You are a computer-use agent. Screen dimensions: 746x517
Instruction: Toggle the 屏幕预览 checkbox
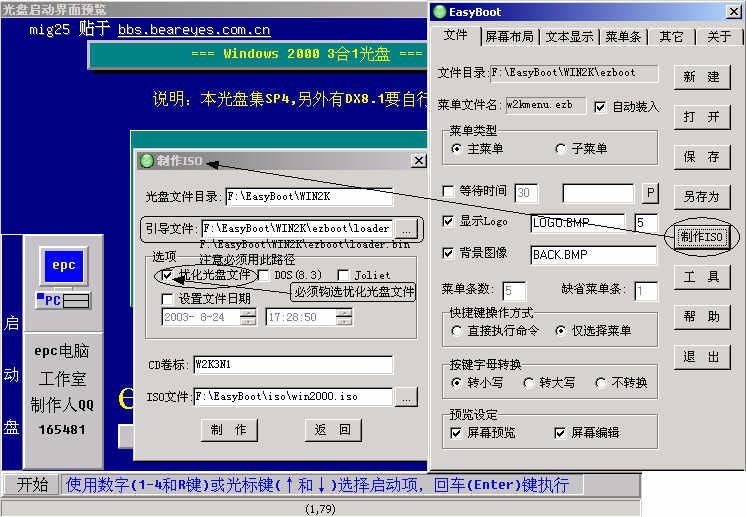(456, 433)
